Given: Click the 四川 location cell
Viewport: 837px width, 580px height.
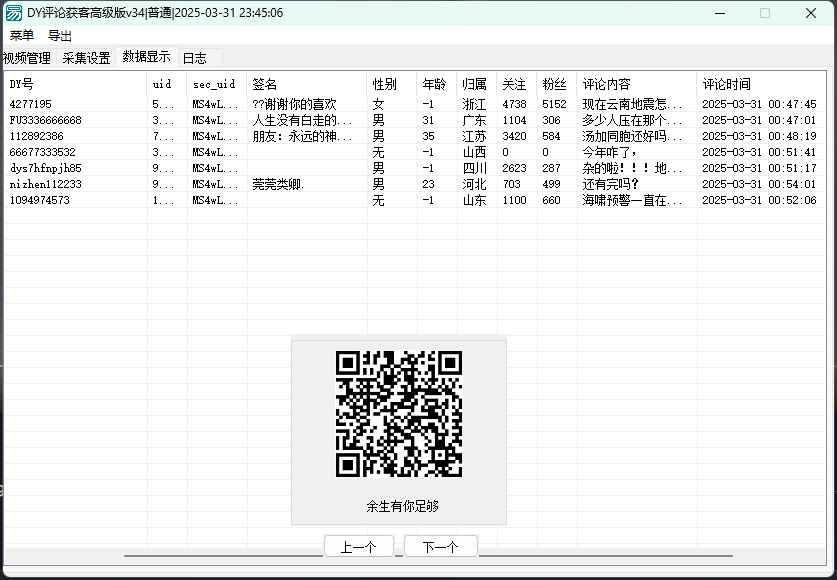Looking at the screenshot, I should coord(474,168).
